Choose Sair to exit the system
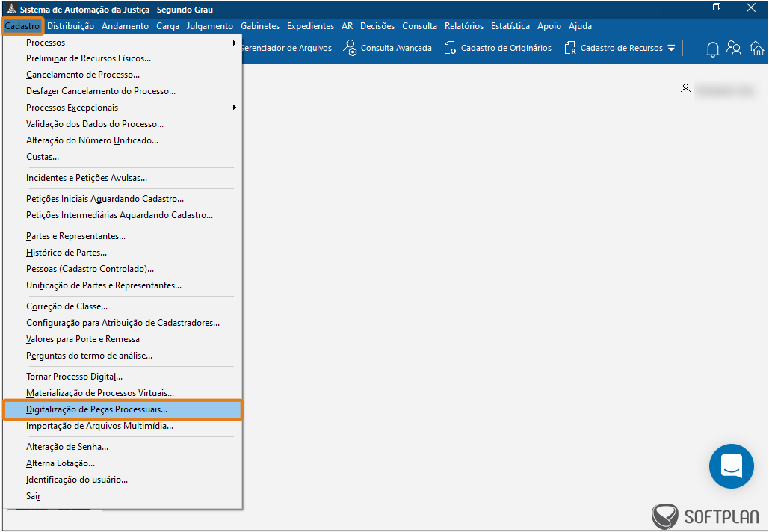 (123, 496)
